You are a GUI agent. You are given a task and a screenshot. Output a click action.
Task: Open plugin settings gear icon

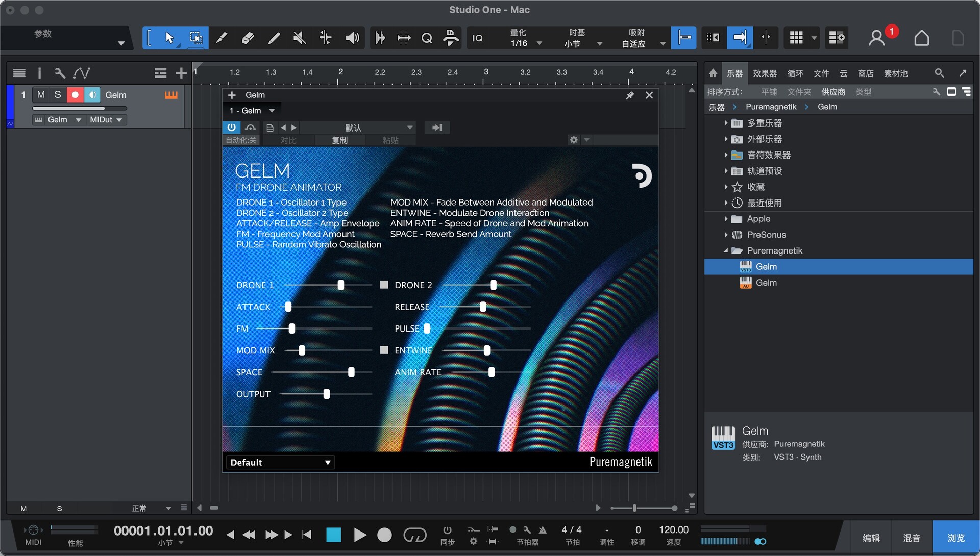574,140
